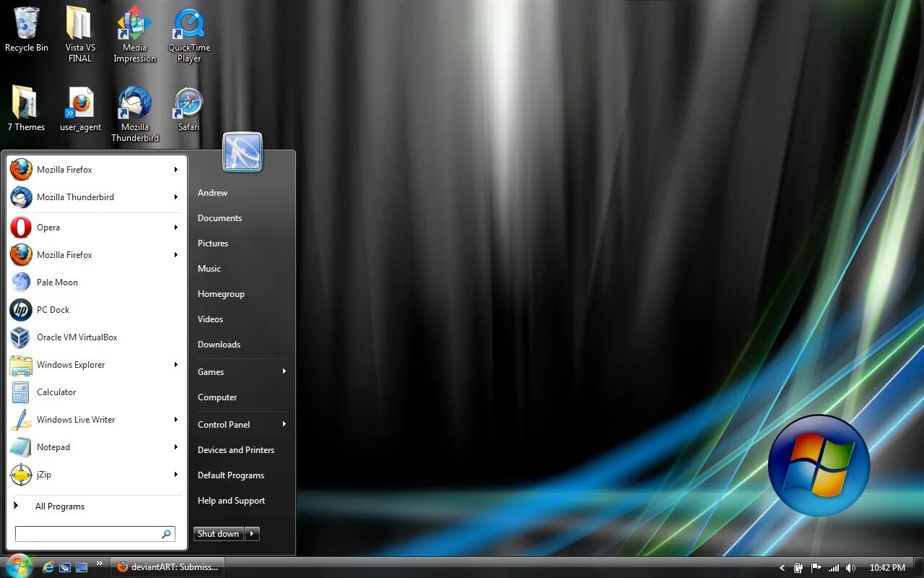The image size is (924, 578).
Task: Click the Oracle VM VirtualBox cube icon
Action: (21, 337)
